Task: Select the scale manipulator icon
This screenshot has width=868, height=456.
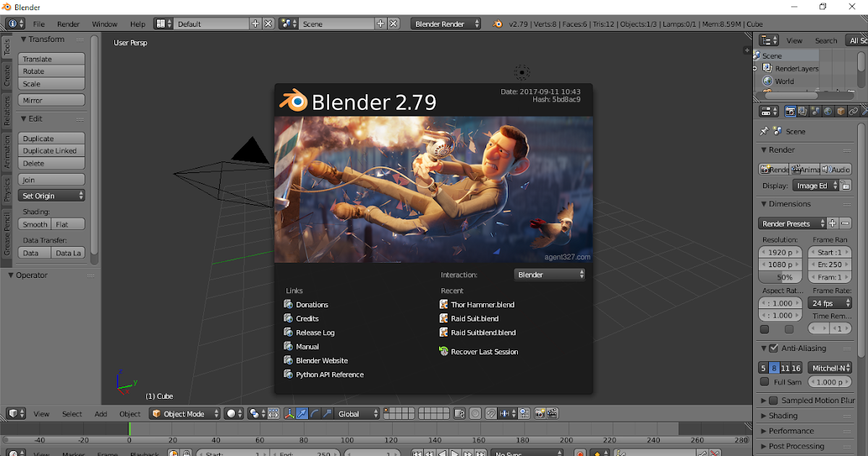Action: 327,414
